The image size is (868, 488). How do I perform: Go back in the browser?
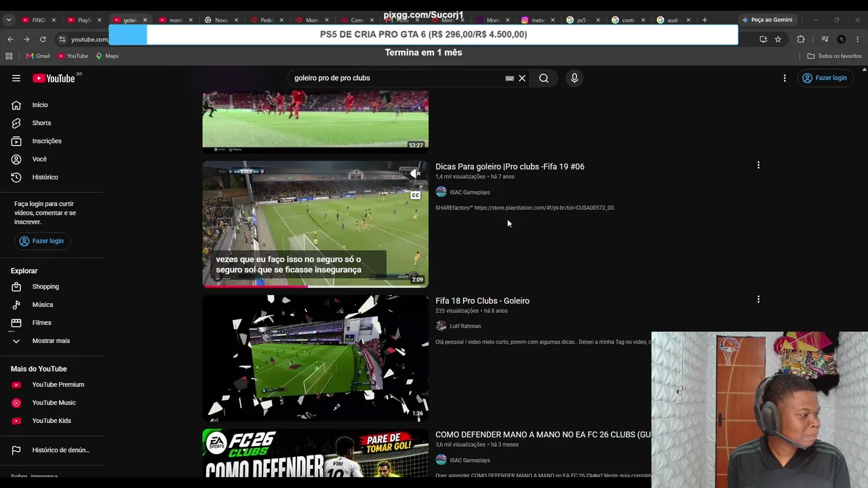pyautogui.click(x=10, y=39)
